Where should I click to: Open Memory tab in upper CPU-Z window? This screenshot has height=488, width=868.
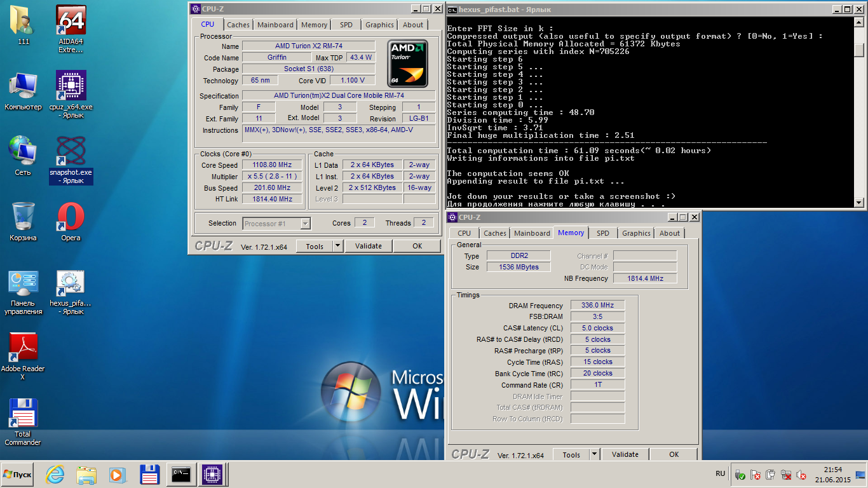315,25
